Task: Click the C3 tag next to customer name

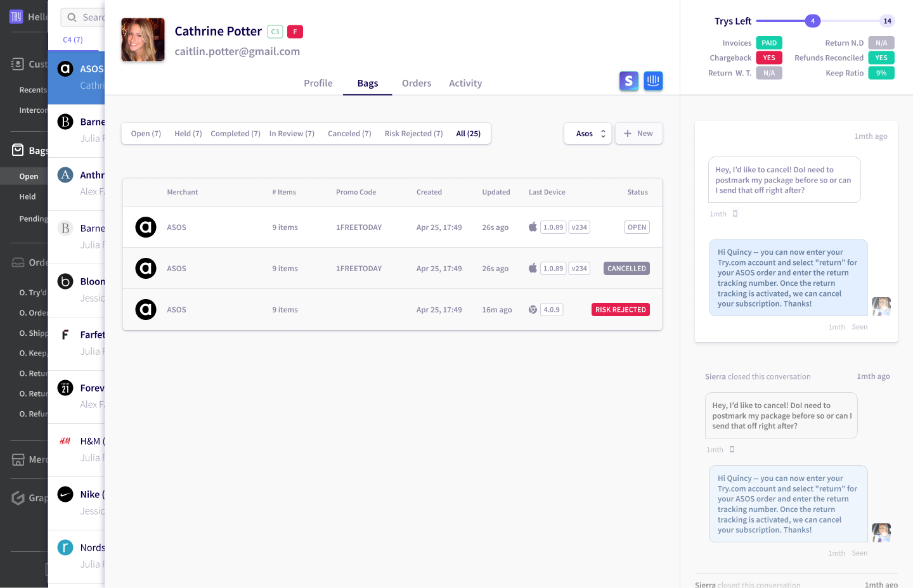Action: 275,32
